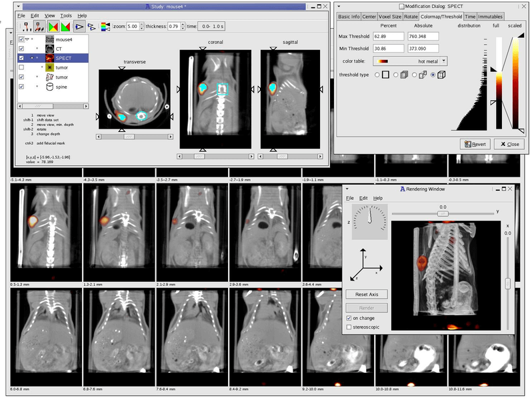Disable the 'on change' rendering checkbox
Screen dimensions: 532x400
coord(349,318)
